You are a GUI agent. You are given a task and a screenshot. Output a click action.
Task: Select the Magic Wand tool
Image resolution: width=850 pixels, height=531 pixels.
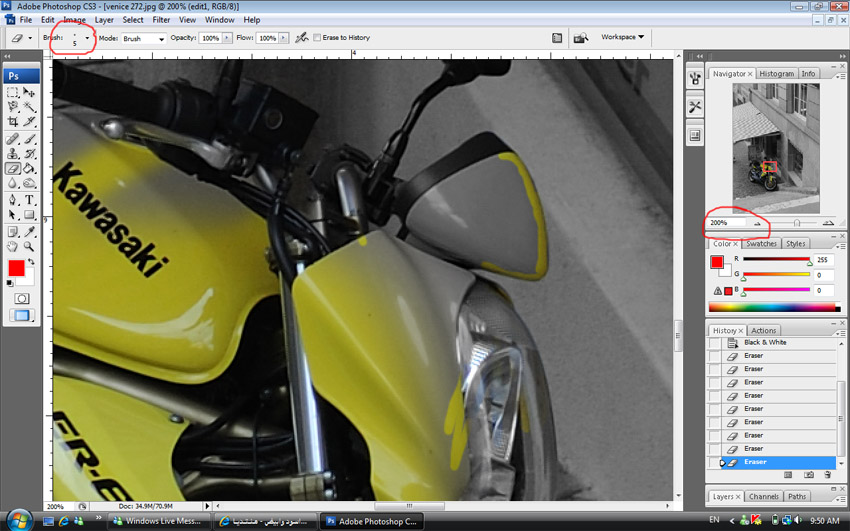pos(29,107)
